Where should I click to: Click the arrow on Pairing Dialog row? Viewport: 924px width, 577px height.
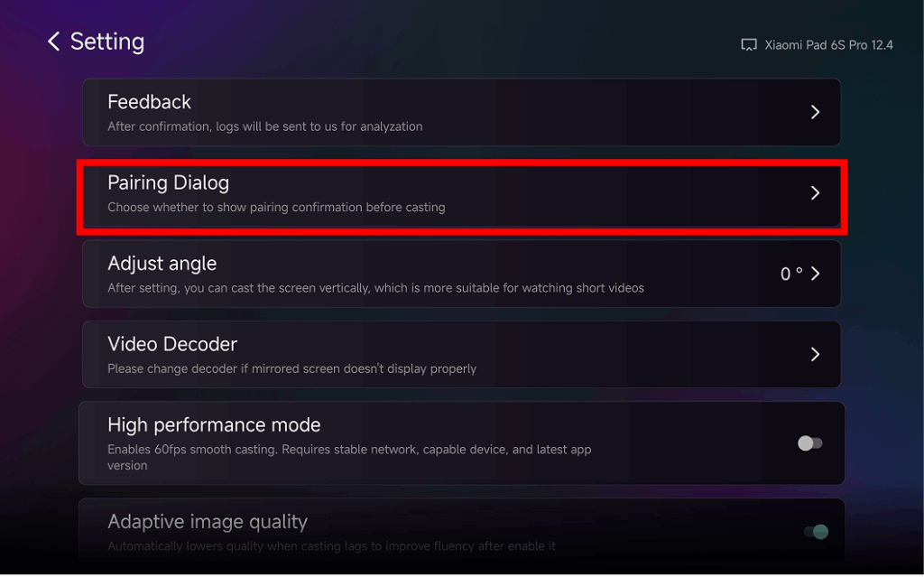(815, 192)
